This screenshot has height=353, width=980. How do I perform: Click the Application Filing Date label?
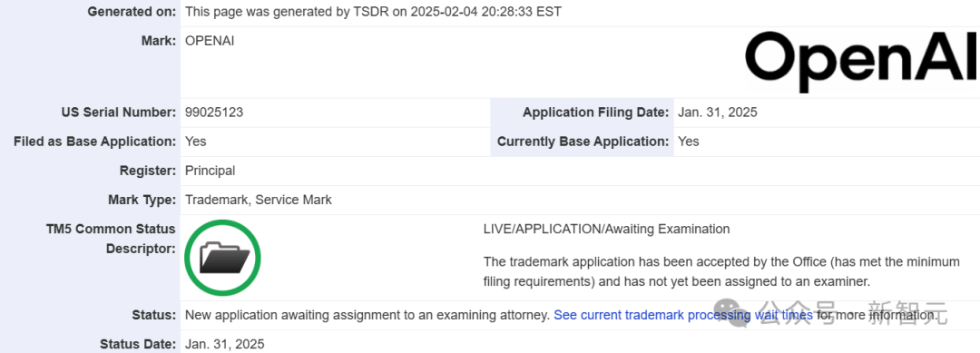pyautogui.click(x=595, y=113)
